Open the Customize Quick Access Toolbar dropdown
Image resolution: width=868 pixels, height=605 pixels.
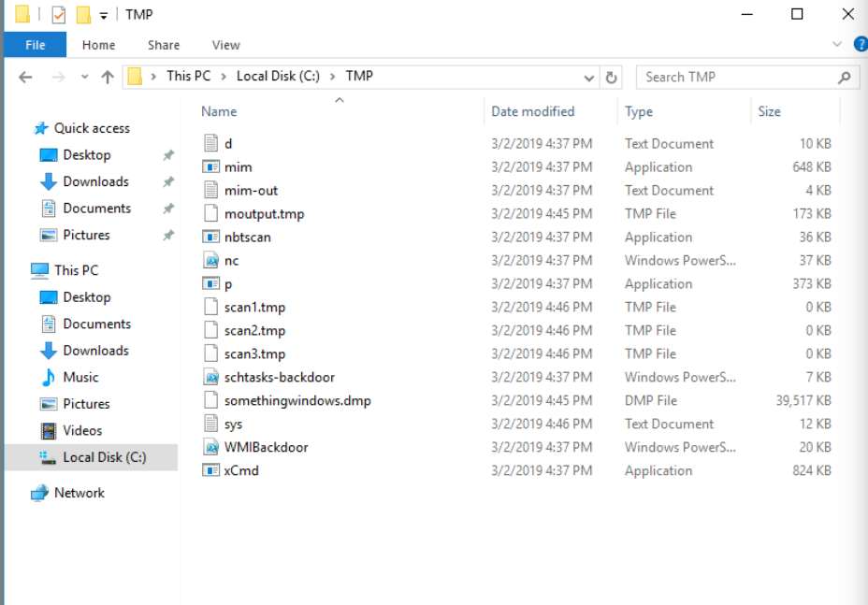coord(105,13)
